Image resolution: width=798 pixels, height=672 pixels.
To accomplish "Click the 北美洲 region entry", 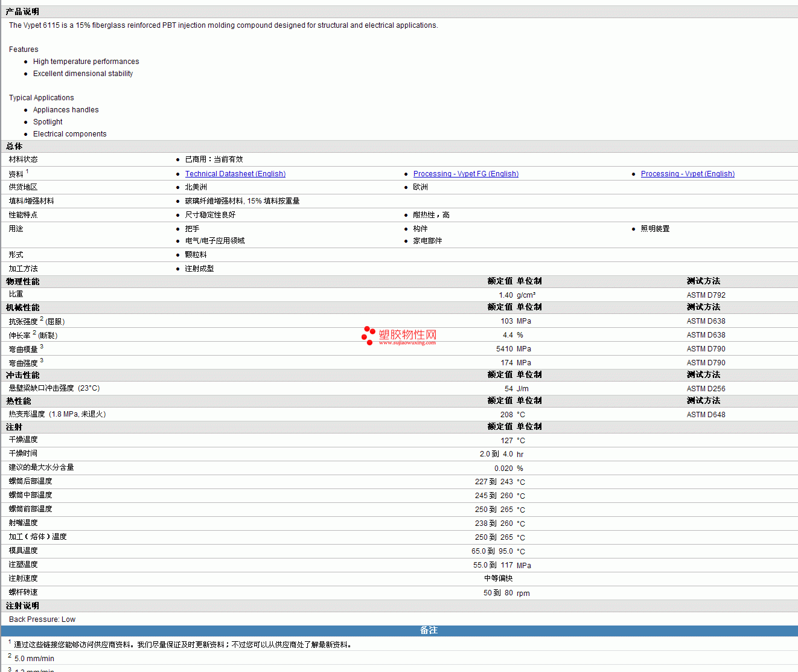I will (x=196, y=187).
